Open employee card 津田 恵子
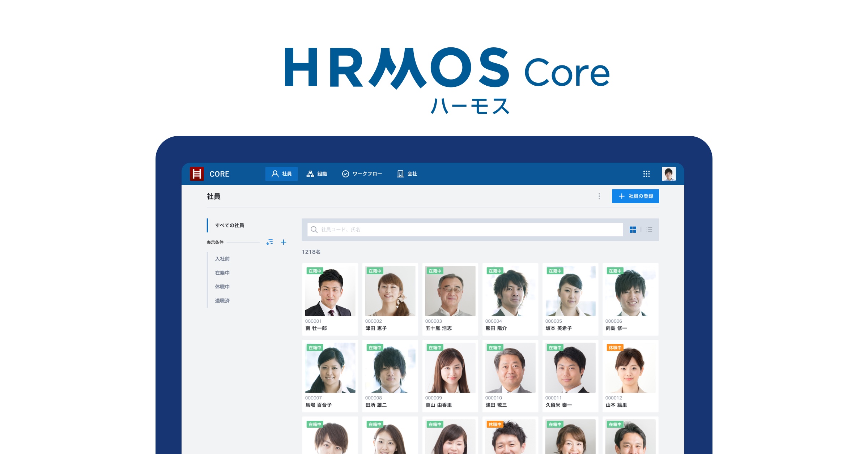 coord(390,299)
